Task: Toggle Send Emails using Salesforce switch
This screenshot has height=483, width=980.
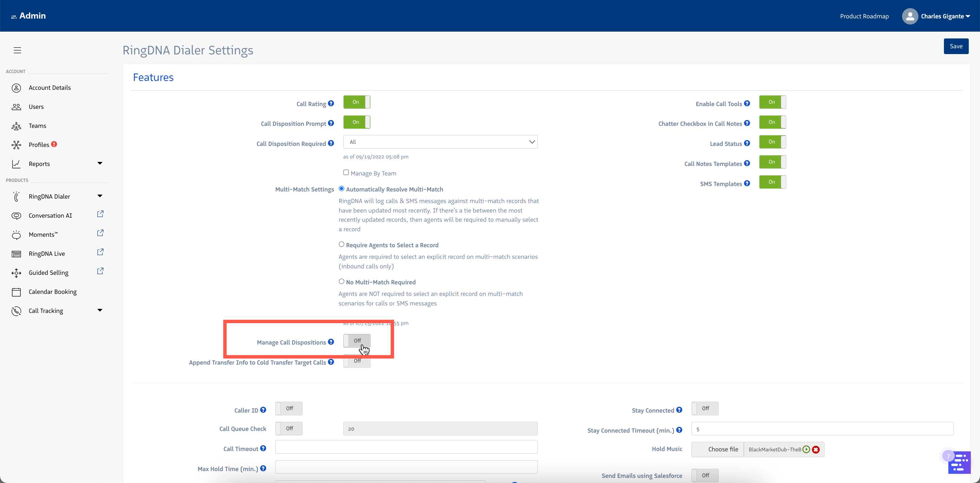Action: [x=705, y=476]
